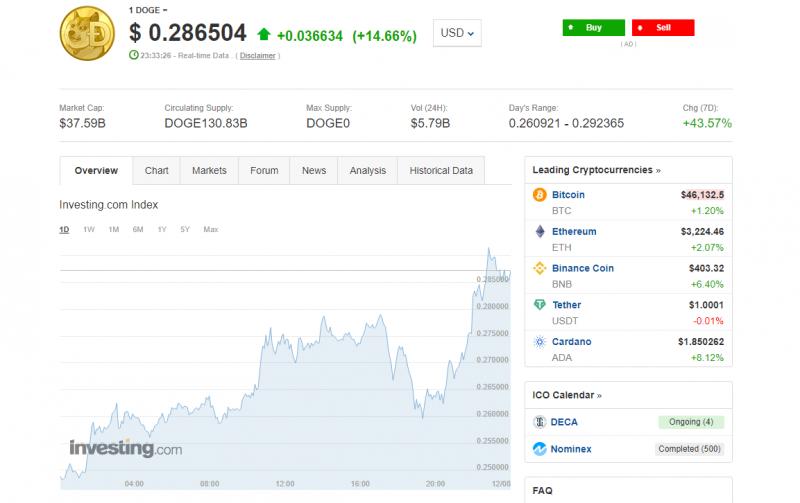This screenshot has width=800, height=503.
Task: Click the Tether logo icon
Action: click(540, 305)
